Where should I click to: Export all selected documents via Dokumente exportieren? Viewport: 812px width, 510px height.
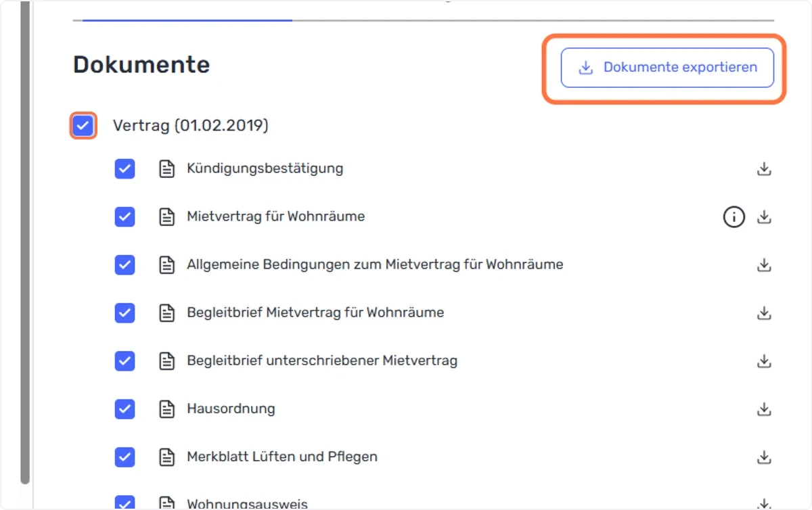click(667, 68)
